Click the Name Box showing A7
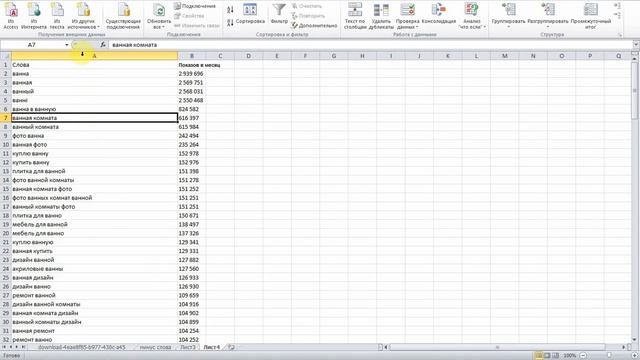Screen dimensions: 640x360 coord(32,45)
